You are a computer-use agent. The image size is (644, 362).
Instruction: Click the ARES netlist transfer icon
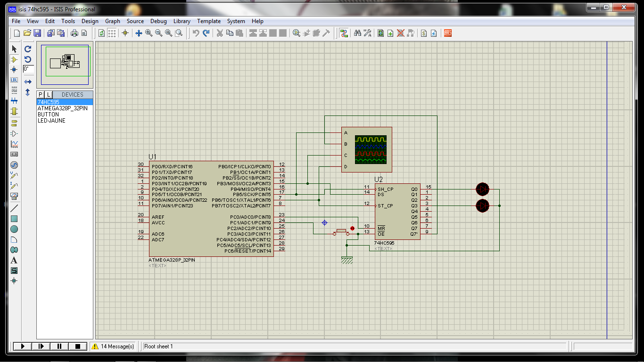tap(447, 33)
